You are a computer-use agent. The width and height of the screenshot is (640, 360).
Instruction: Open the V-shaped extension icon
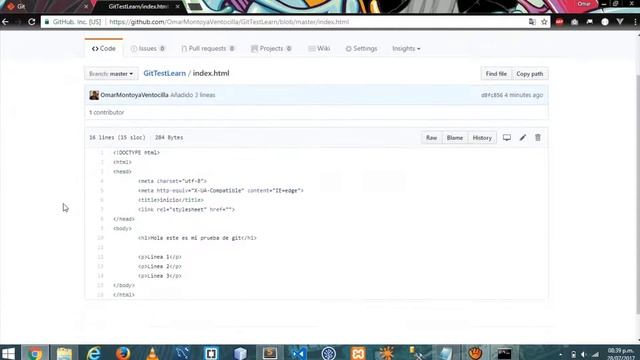click(x=620, y=22)
